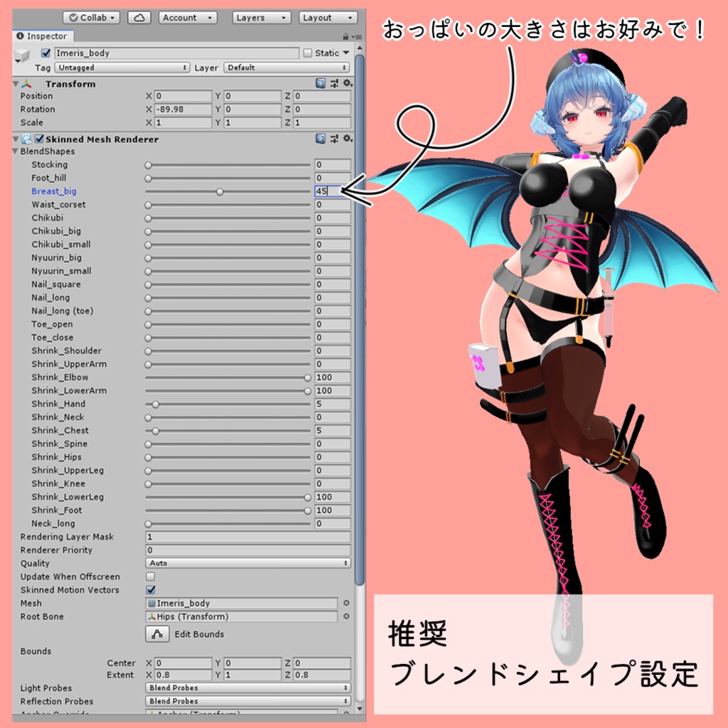Click the Stocking slider handle
Image resolution: width=728 pixels, height=728 pixels.
pyautogui.click(x=148, y=165)
